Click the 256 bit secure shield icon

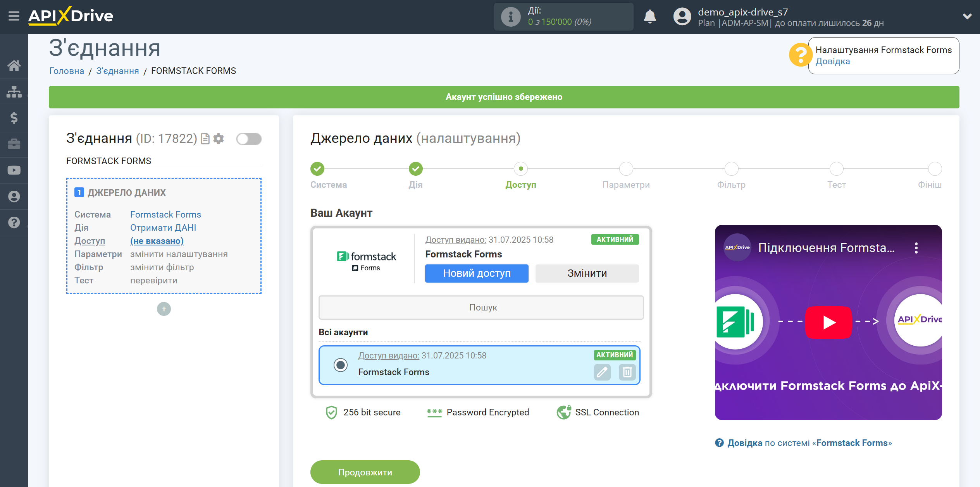tap(331, 412)
